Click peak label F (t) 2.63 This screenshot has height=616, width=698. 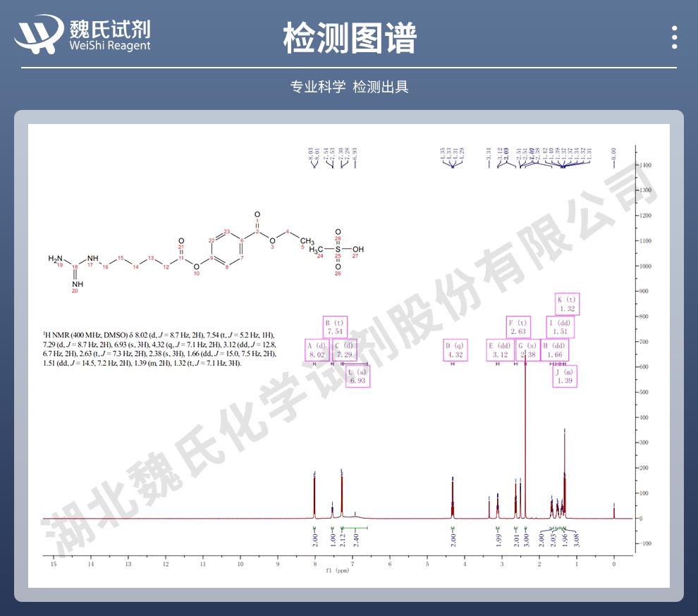click(518, 326)
